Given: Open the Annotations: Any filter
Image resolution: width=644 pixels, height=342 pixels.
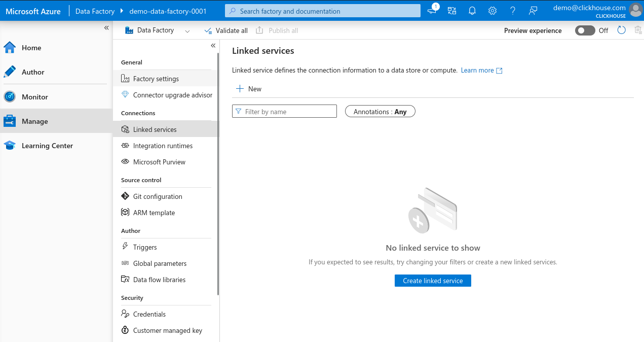Looking at the screenshot, I should tap(380, 111).
